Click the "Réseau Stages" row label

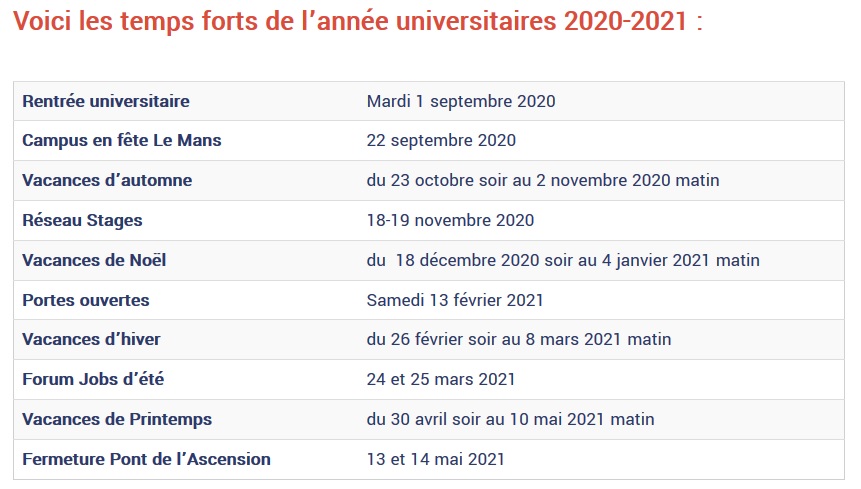click(x=82, y=220)
